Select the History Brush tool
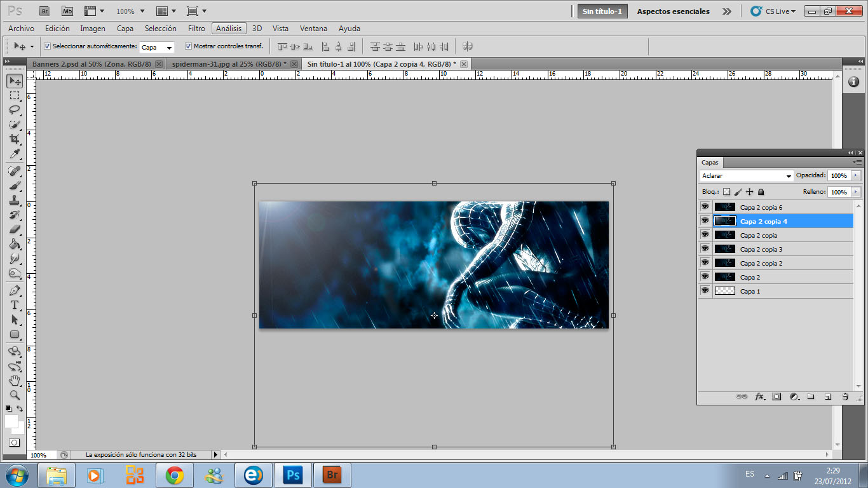The image size is (868, 488). (x=15, y=215)
